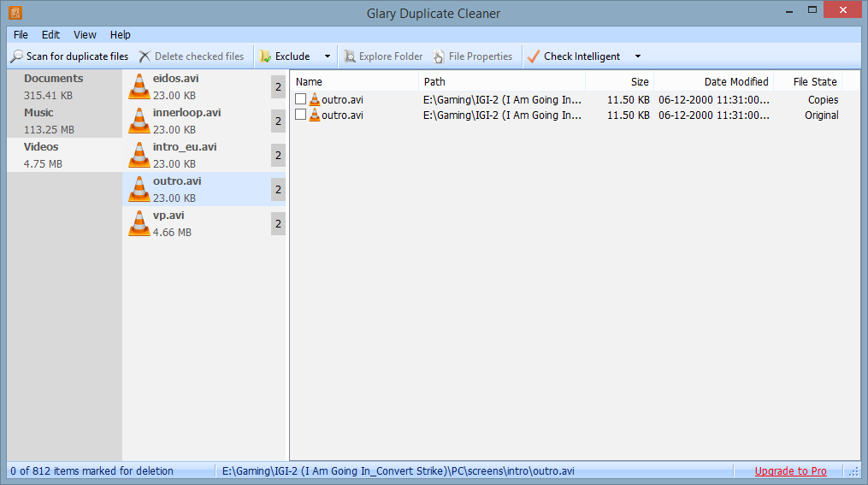The width and height of the screenshot is (868, 485).
Task: Minimize the Glary Duplicate Cleaner window
Action: [x=789, y=10]
